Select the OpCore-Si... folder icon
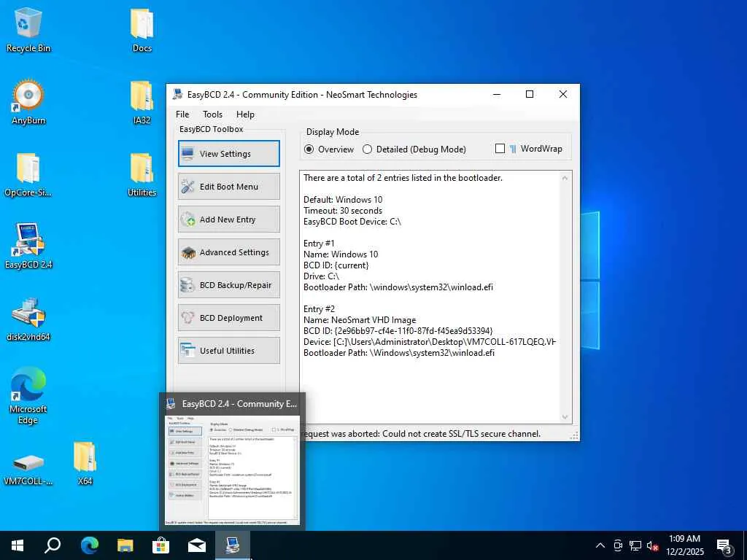Image resolution: width=747 pixels, height=560 pixels. pyautogui.click(x=28, y=174)
